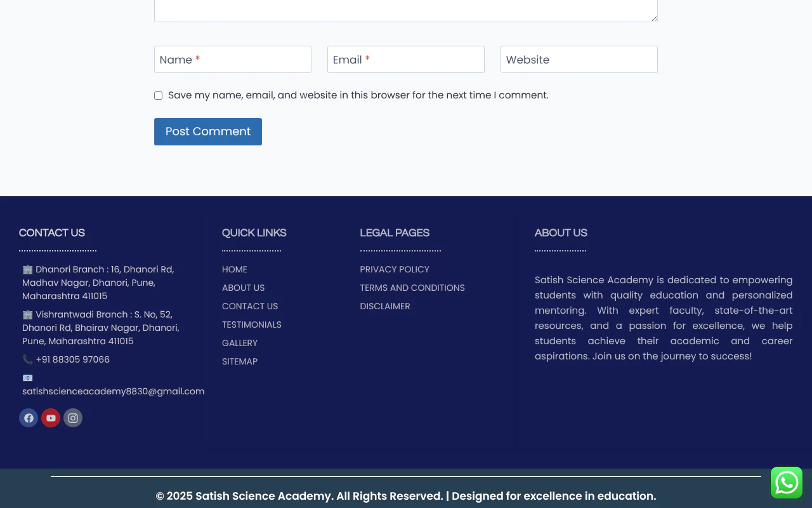
Task: Focus the Website input field
Action: click(579, 60)
